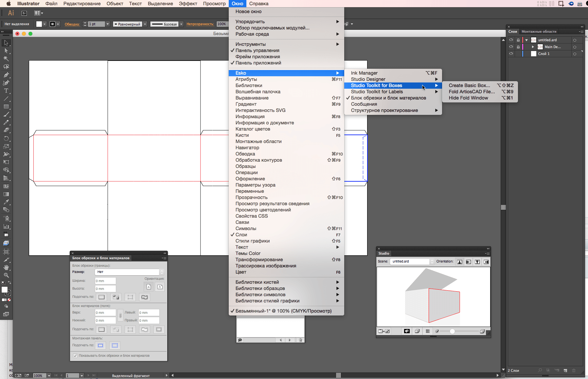
Task: Click the Fill white swatch in toolbox
Action: pyautogui.click(x=5, y=290)
